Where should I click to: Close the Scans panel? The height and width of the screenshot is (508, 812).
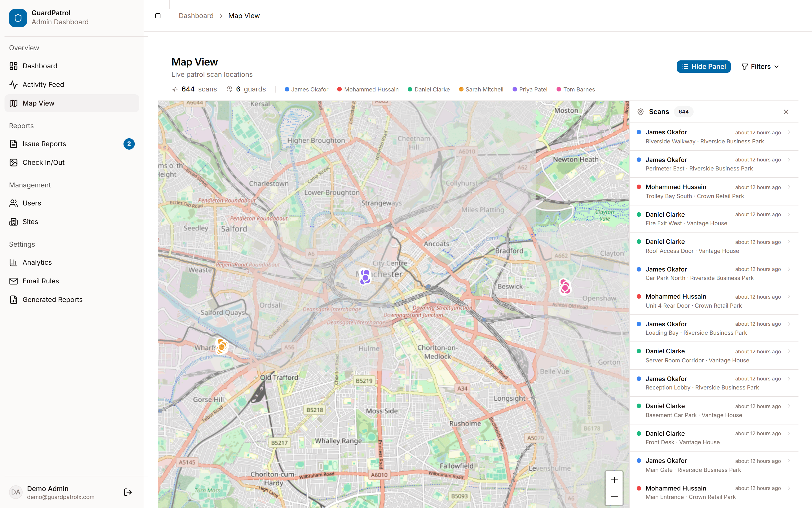(x=786, y=112)
